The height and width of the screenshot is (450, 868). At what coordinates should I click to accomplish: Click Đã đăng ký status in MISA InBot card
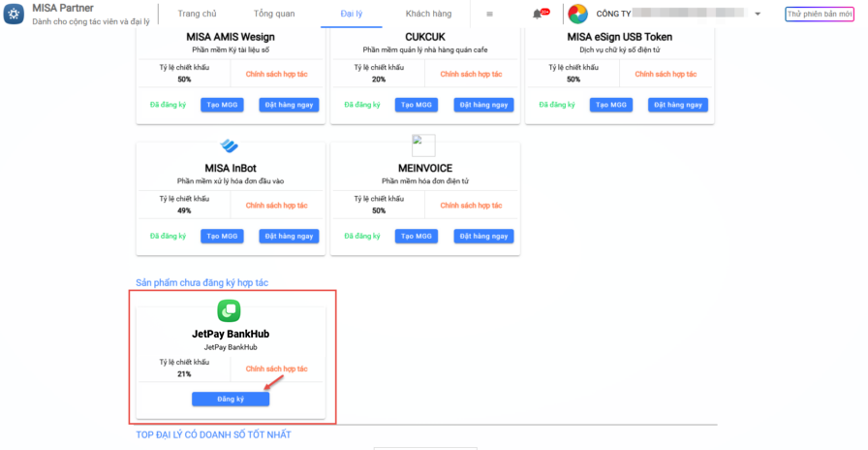coord(168,236)
